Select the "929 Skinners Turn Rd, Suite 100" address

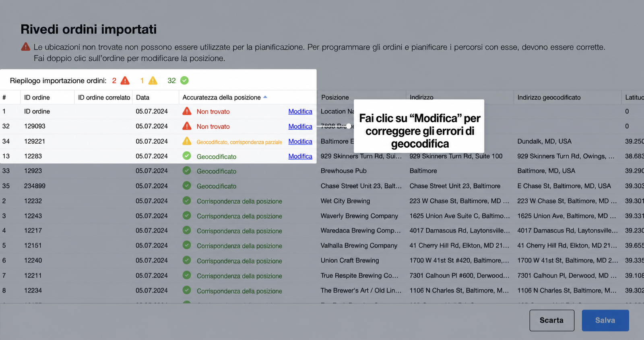[x=456, y=156]
